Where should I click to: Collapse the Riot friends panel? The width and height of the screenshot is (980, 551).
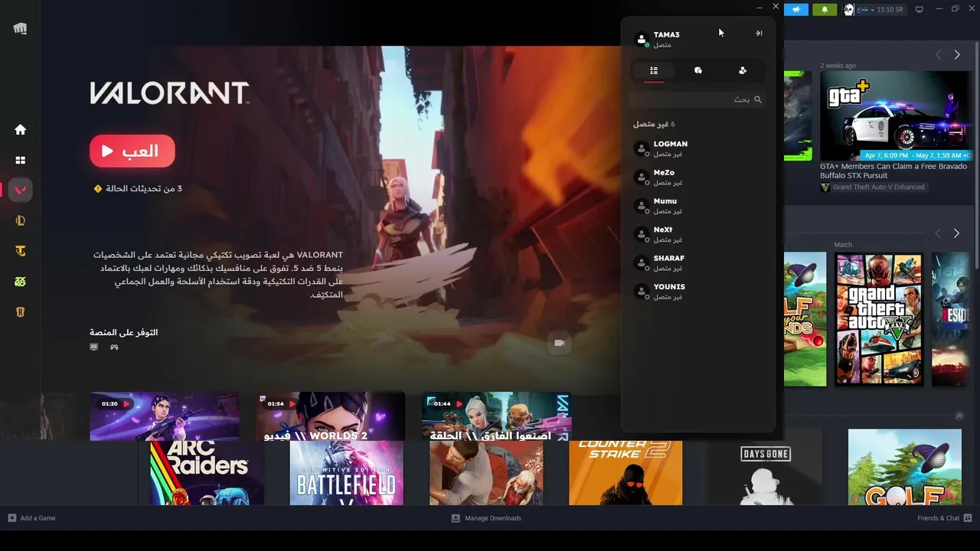pos(759,33)
